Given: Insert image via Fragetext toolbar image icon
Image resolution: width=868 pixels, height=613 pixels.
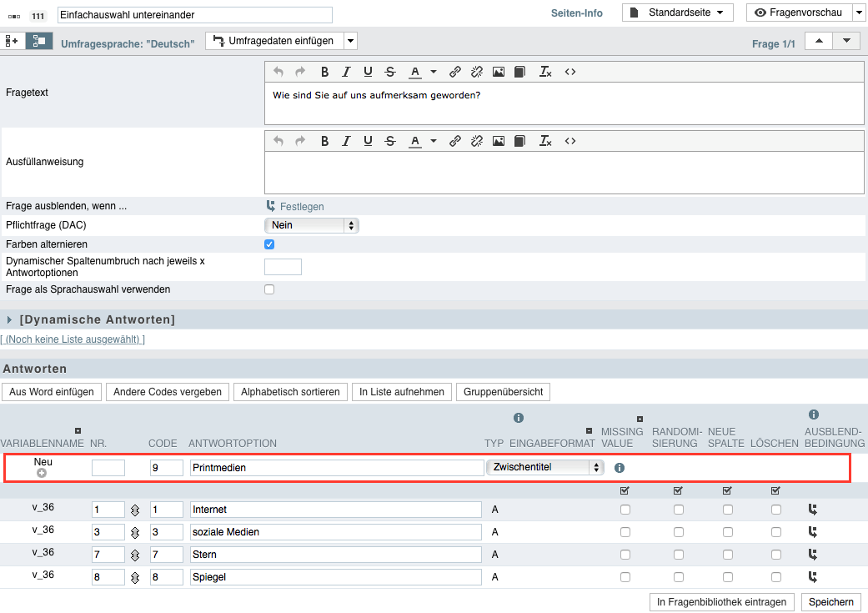Looking at the screenshot, I should (499, 72).
